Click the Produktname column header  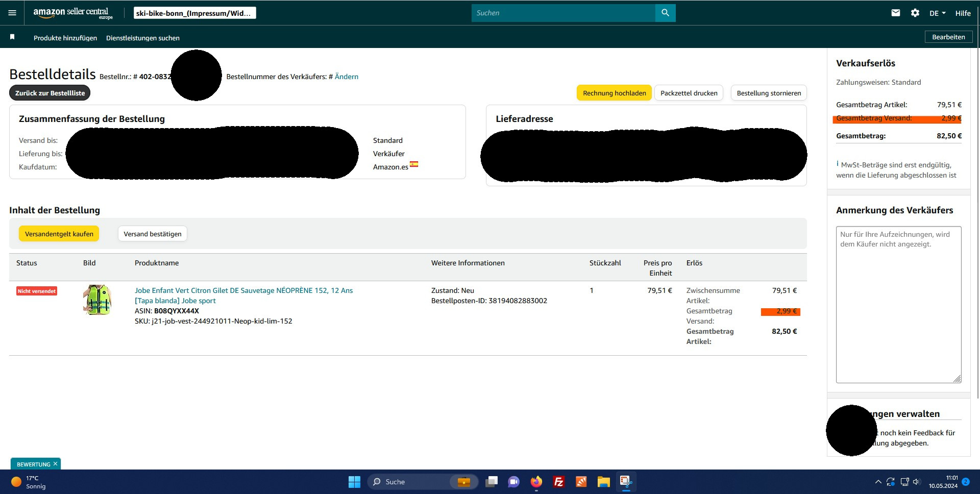click(x=157, y=263)
